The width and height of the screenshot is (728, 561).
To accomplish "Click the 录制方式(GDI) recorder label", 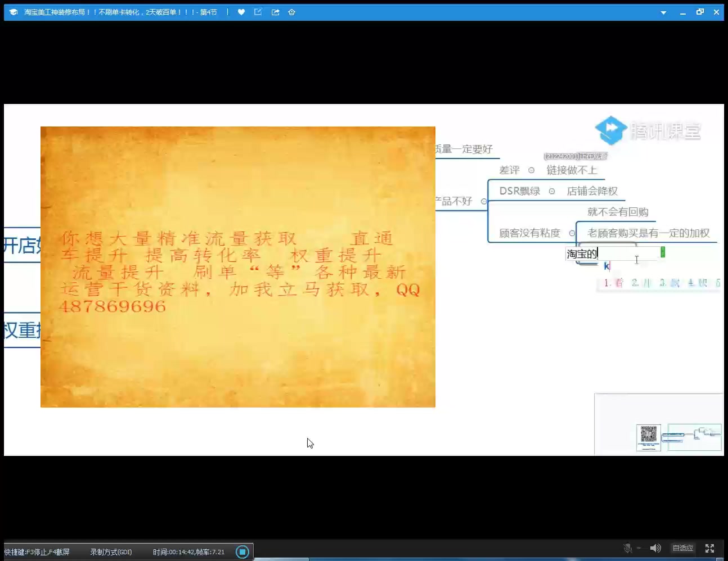I will coord(111,552).
